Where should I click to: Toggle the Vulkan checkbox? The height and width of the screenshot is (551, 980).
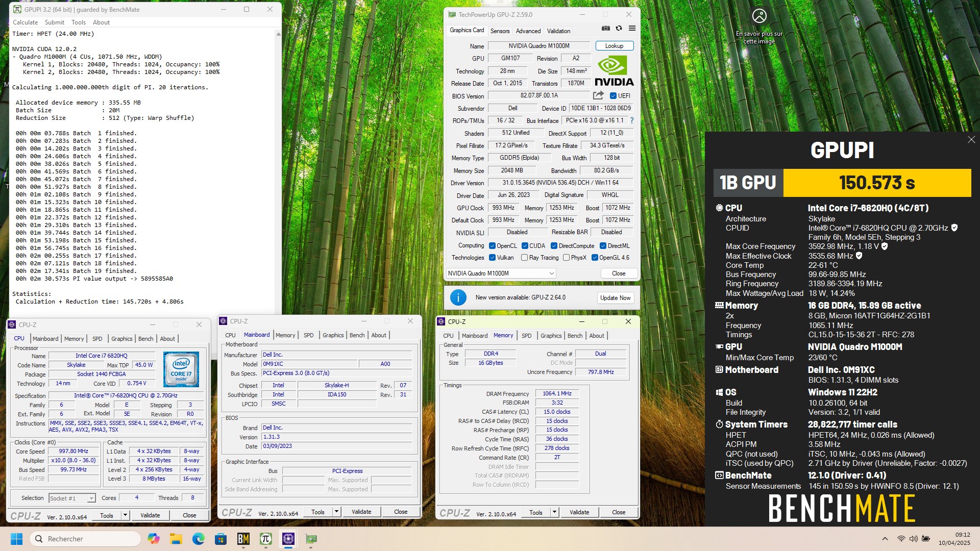(x=492, y=258)
